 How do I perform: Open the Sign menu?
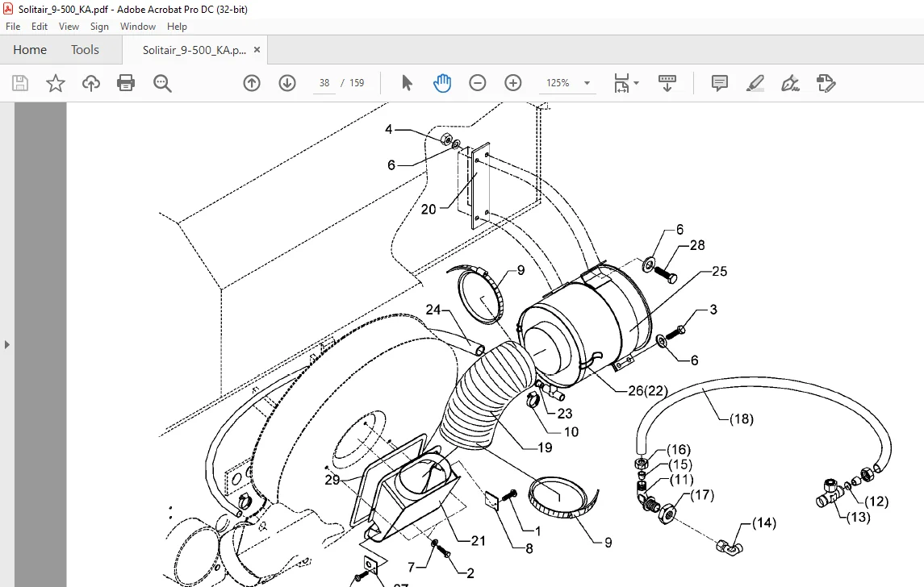99,27
